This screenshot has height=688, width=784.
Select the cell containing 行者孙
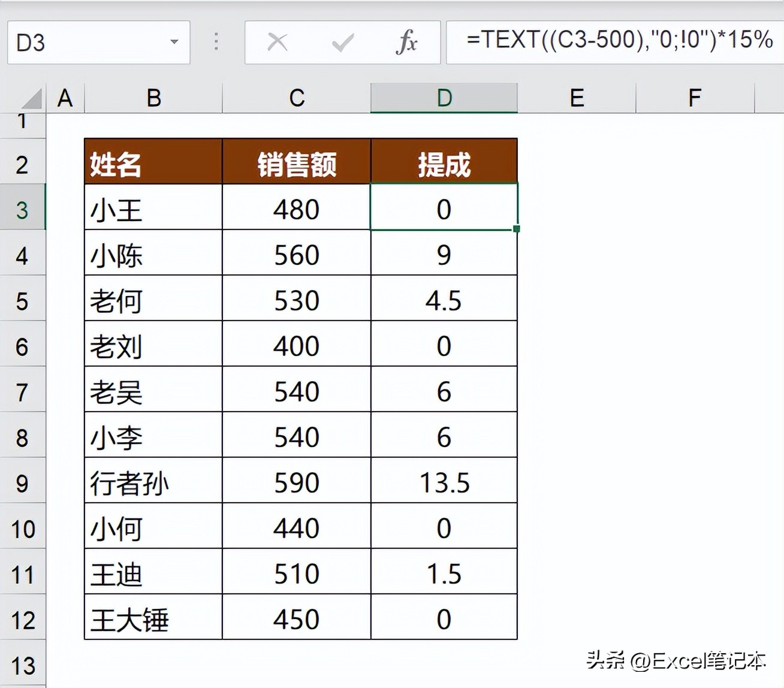click(153, 483)
